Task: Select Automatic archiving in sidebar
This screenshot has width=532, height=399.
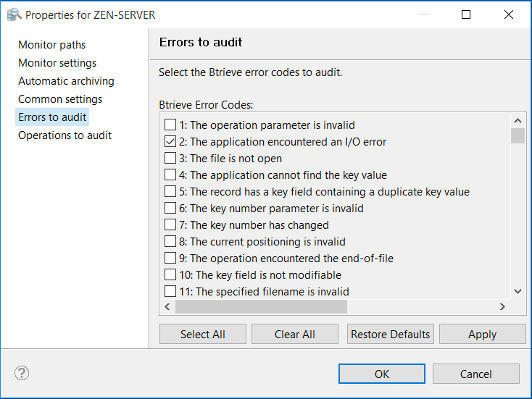Action: 66,81
